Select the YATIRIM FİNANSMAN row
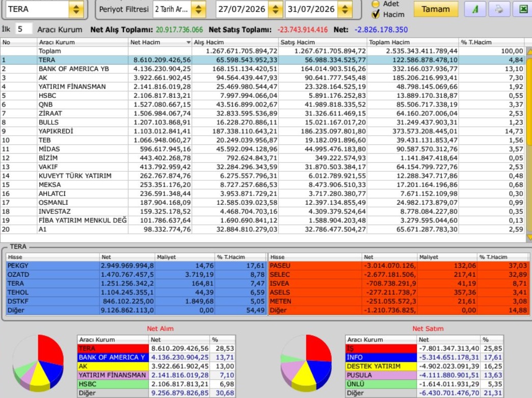The width and height of the screenshot is (532, 398). click(262, 87)
